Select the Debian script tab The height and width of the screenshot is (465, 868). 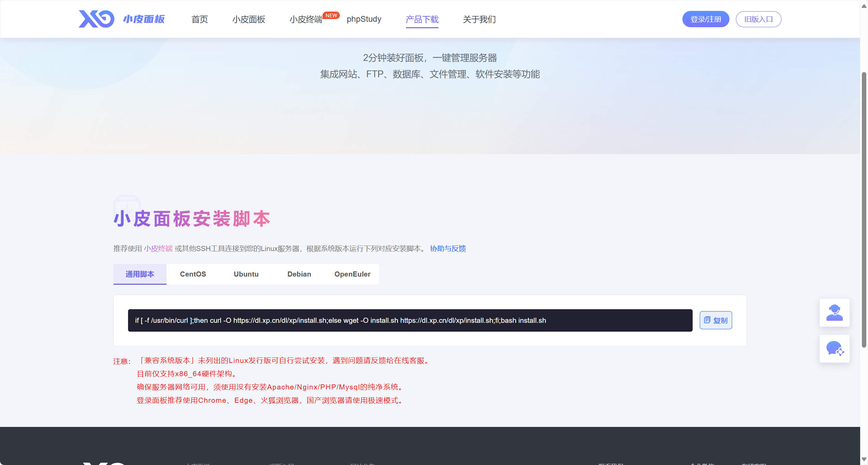click(299, 274)
